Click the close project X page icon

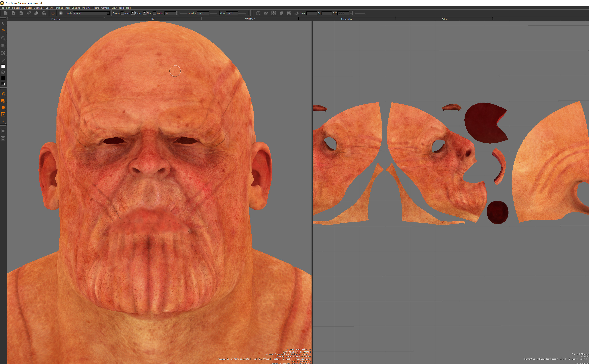(x=13, y=13)
